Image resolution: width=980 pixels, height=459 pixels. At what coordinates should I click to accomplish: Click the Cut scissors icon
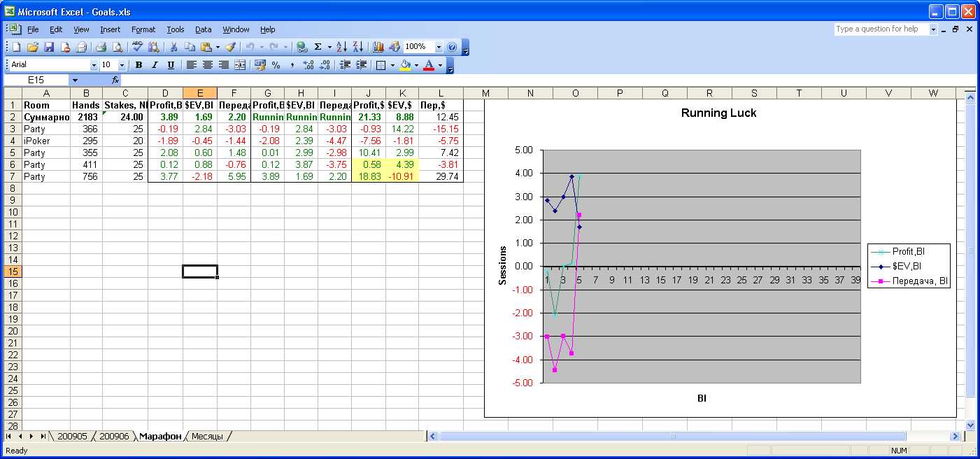tap(173, 47)
